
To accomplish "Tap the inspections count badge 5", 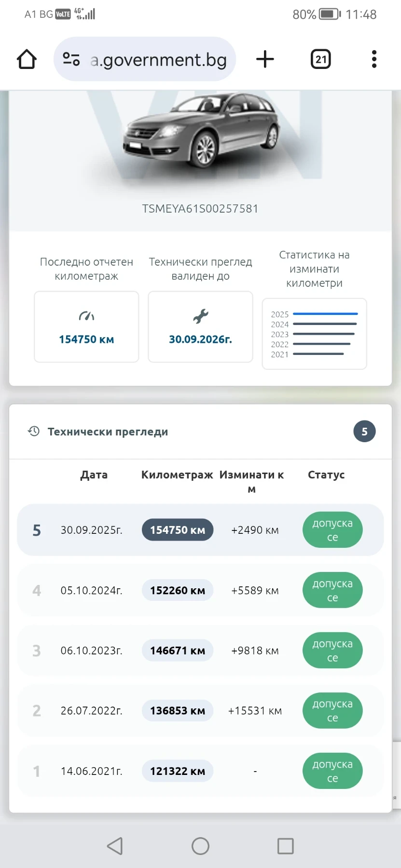I will pyautogui.click(x=364, y=432).
